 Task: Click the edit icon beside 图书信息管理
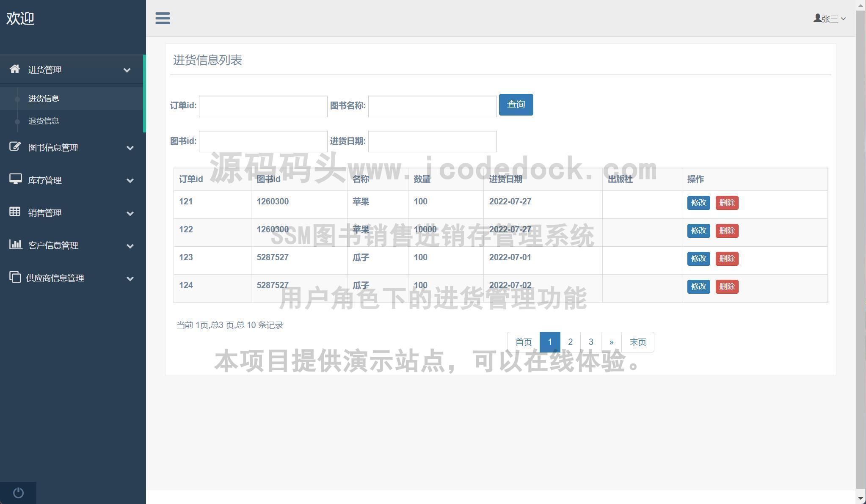click(x=15, y=147)
